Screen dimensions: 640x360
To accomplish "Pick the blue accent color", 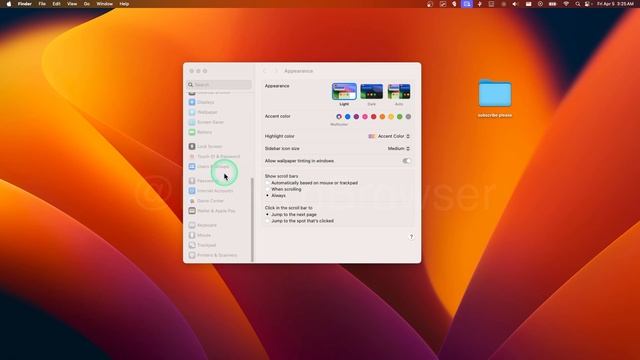I will tap(347, 117).
